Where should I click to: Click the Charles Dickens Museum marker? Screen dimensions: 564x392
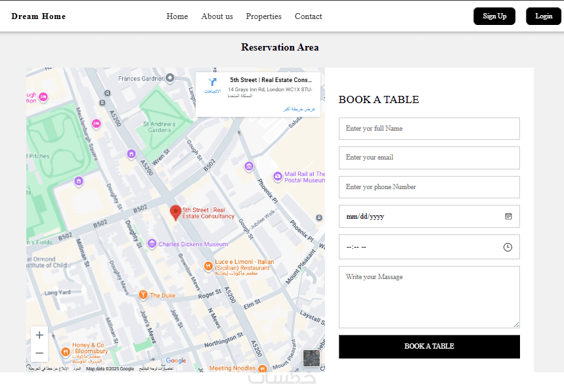(152, 244)
